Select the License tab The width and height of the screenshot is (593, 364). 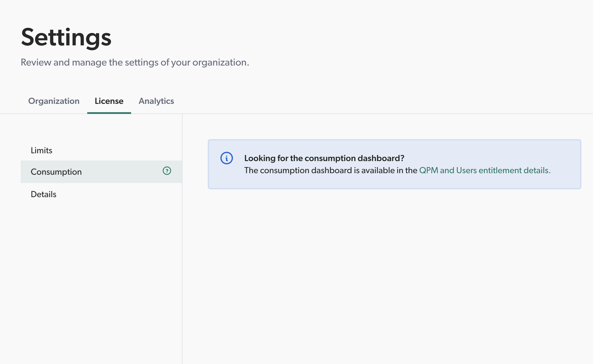pyautogui.click(x=109, y=101)
